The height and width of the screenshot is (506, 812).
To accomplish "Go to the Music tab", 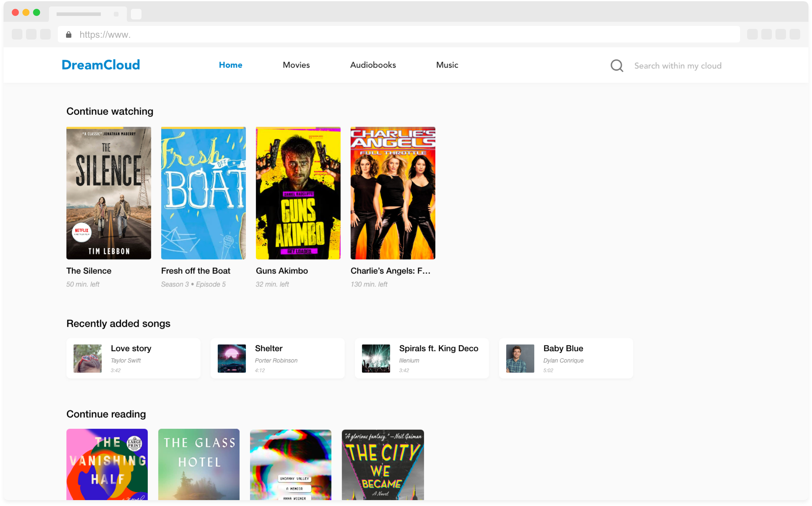I will pyautogui.click(x=447, y=65).
